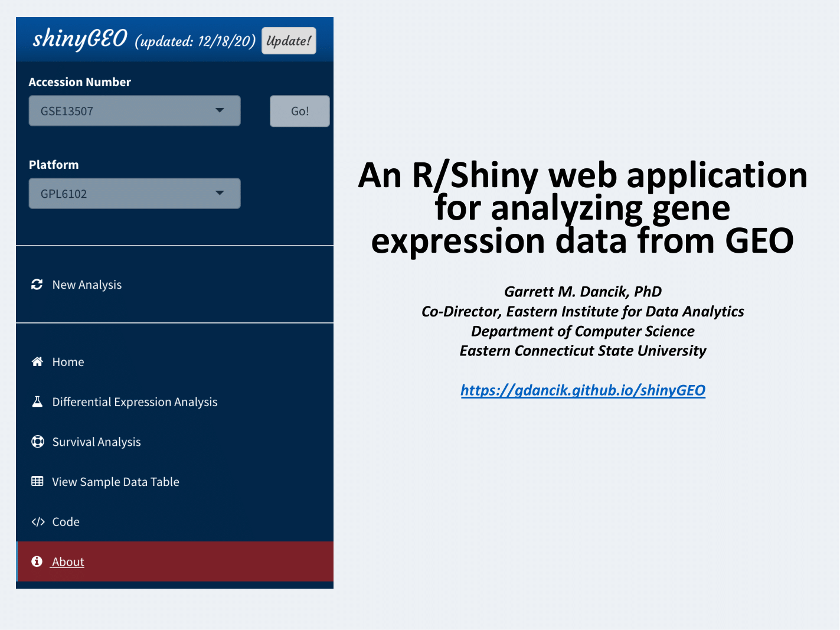Open the Survival Analysis page
Image resolution: width=840 pixels, height=630 pixels.
click(x=96, y=442)
